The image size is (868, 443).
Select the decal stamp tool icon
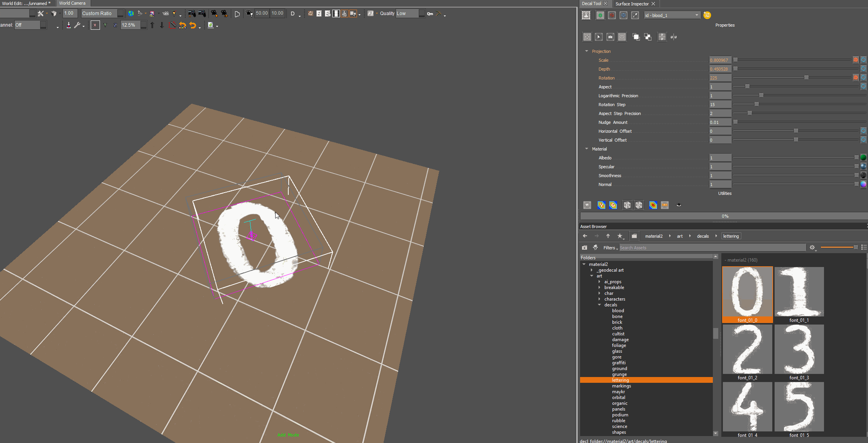coord(586,15)
